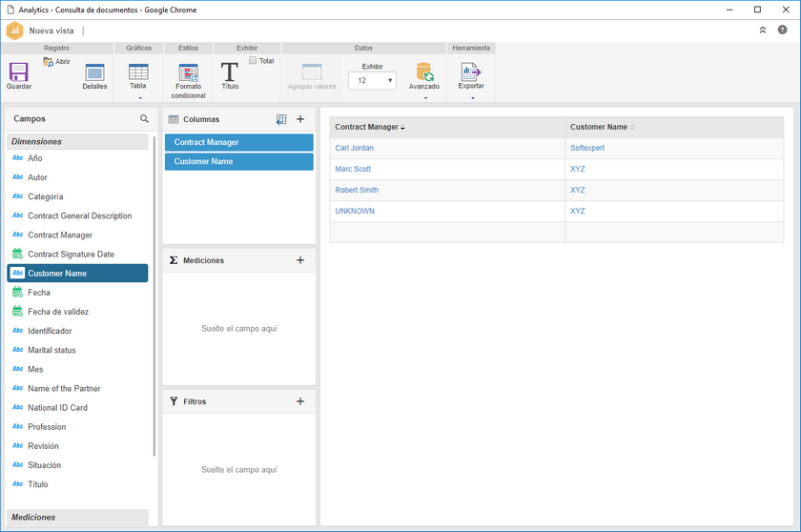This screenshot has height=532, width=801.
Task: Open the Robert Smith link
Action: (357, 190)
